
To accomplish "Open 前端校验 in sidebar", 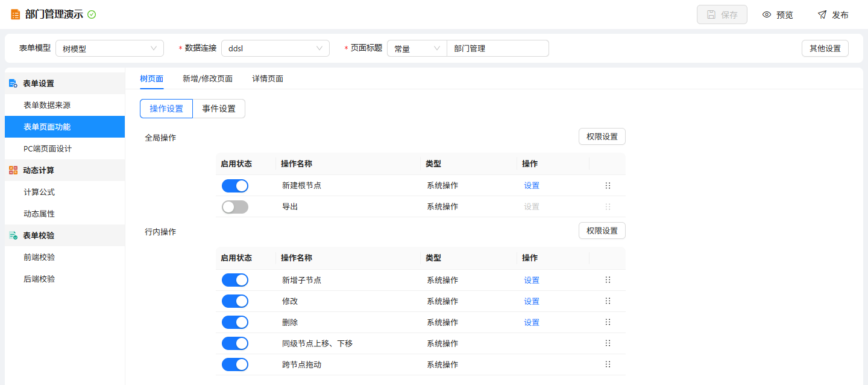I will [x=65, y=257].
